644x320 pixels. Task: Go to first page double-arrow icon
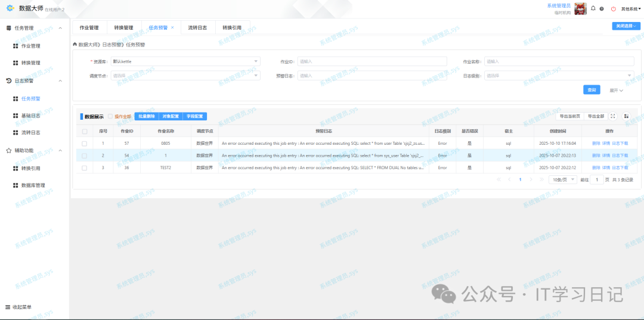pos(499,180)
